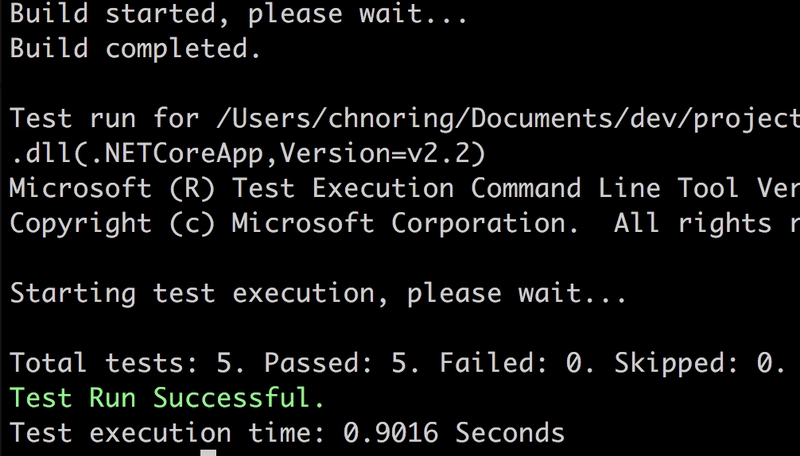Click the 'Test Execution' words in the banner
This screenshot has width=800, height=456.
(343, 189)
